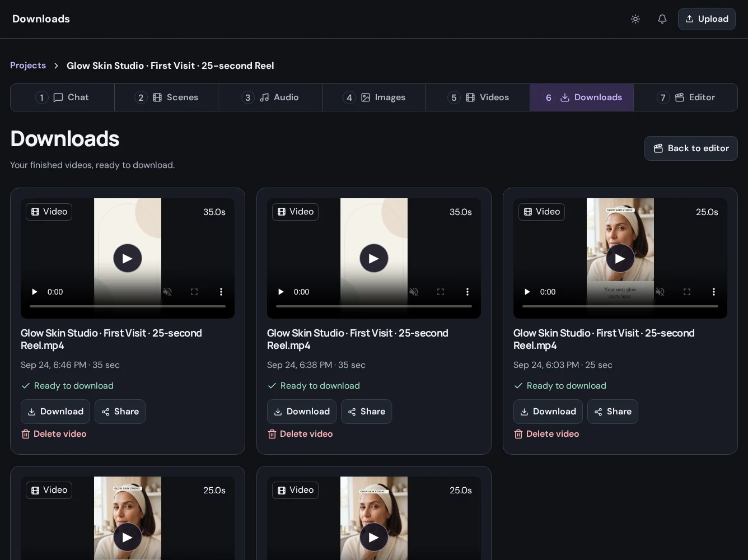Click the 35.0s duration on the 6:38 PM card

(461, 212)
